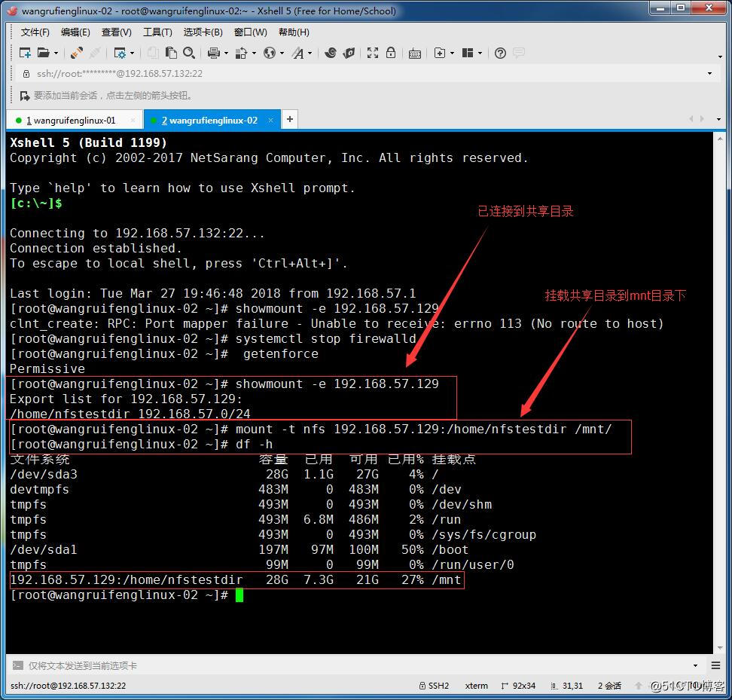Open the tab list dropdown arrow
732x700 pixels.
(x=718, y=119)
